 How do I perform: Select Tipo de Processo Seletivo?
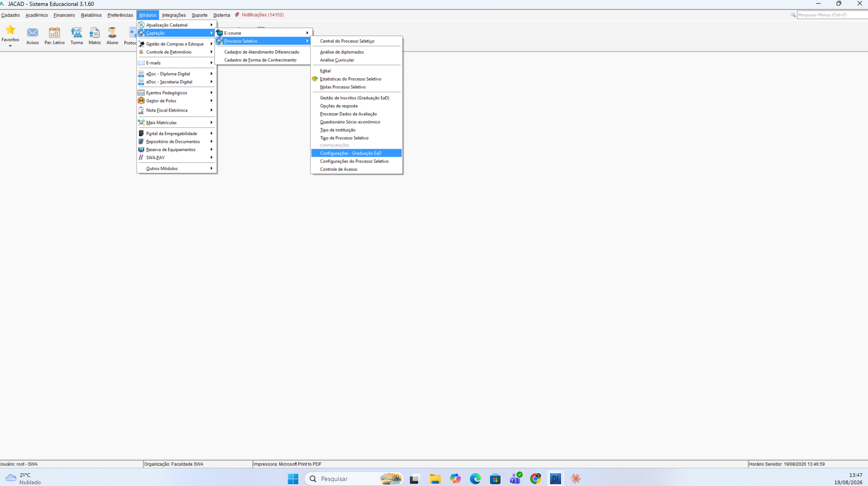tap(357, 138)
